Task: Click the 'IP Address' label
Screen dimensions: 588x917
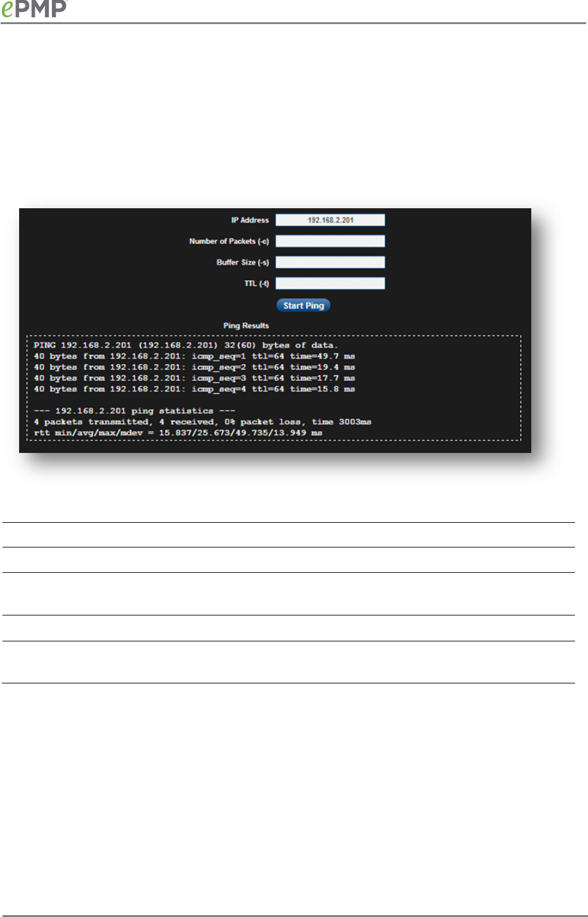Action: coord(250,220)
